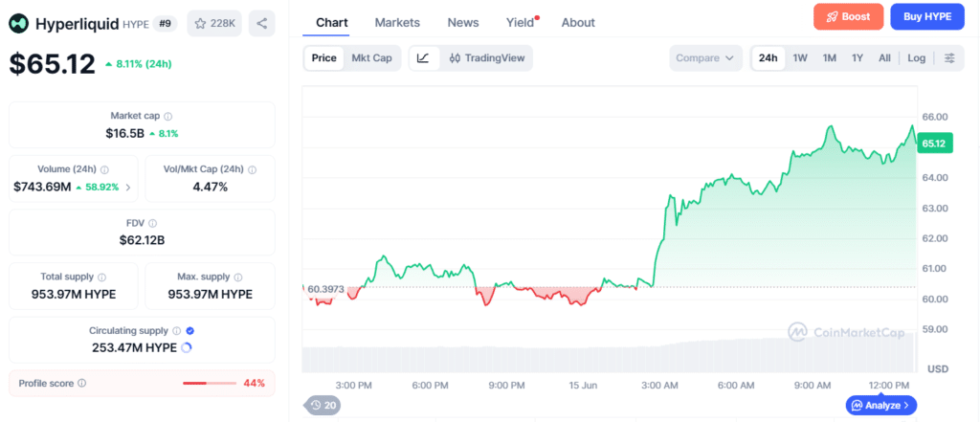Click the 60.3973 opening price marker
980x422 pixels.
[326, 288]
